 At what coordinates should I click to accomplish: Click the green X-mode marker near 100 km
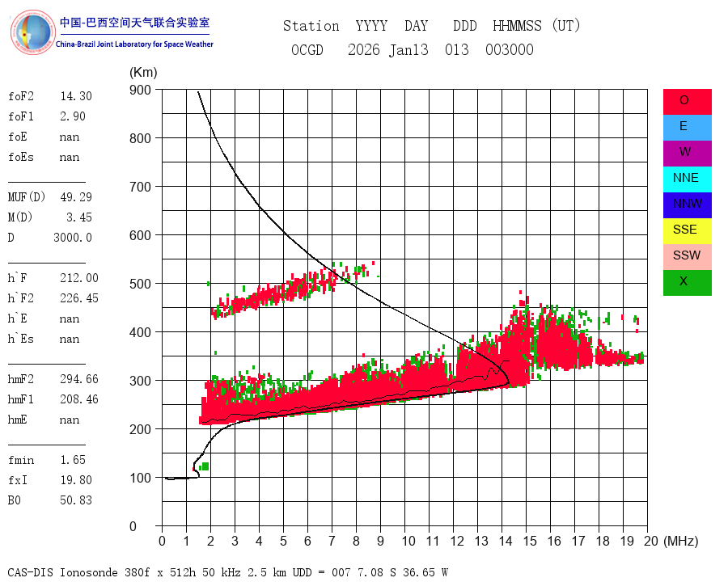(205, 466)
